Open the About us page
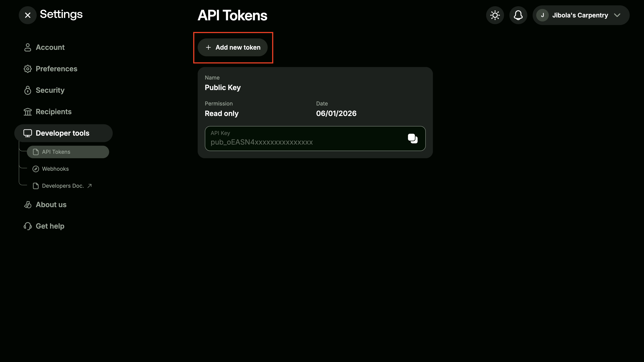This screenshot has width=644, height=362. pos(51,205)
